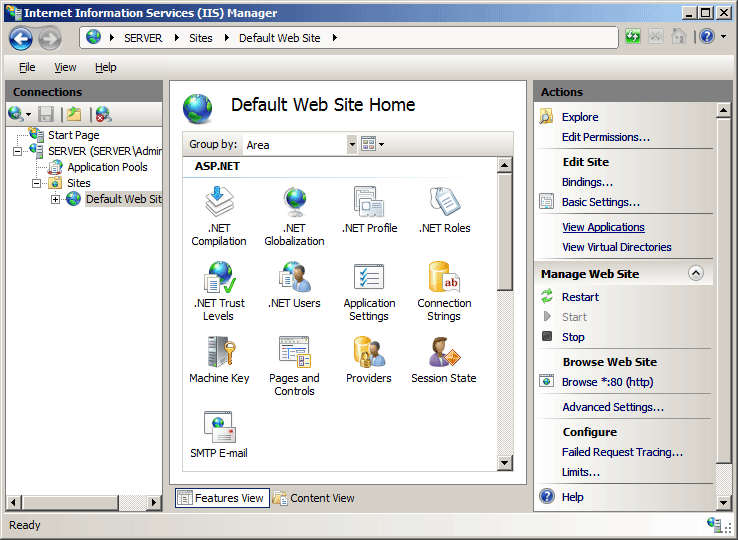Open Failed Request Tracing link
This screenshot has height=540, width=738.
pyautogui.click(x=622, y=452)
